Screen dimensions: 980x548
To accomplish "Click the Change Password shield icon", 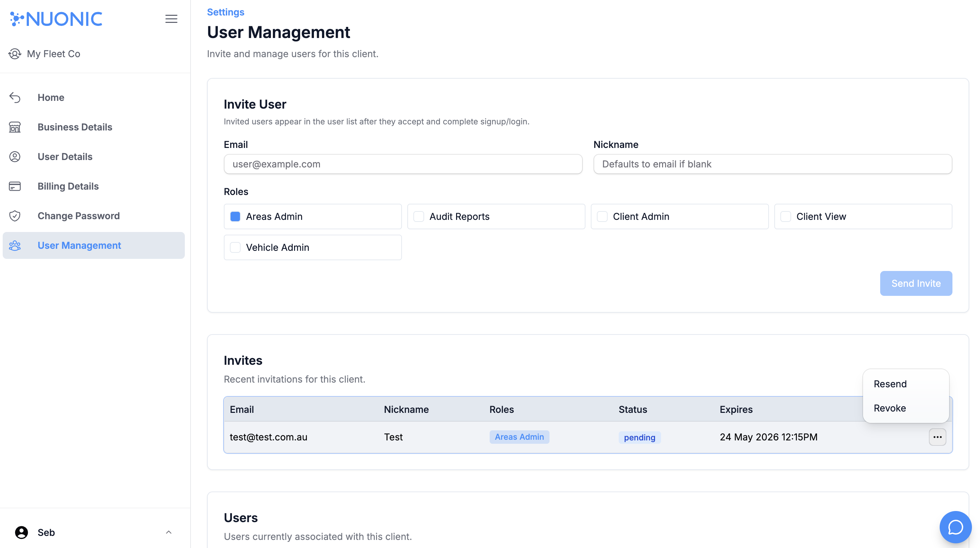I will click(15, 216).
